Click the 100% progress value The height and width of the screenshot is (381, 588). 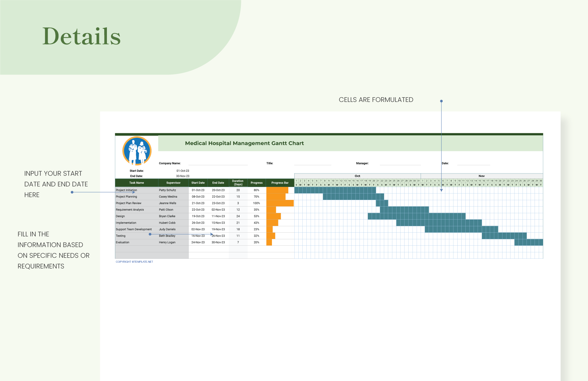click(x=257, y=203)
